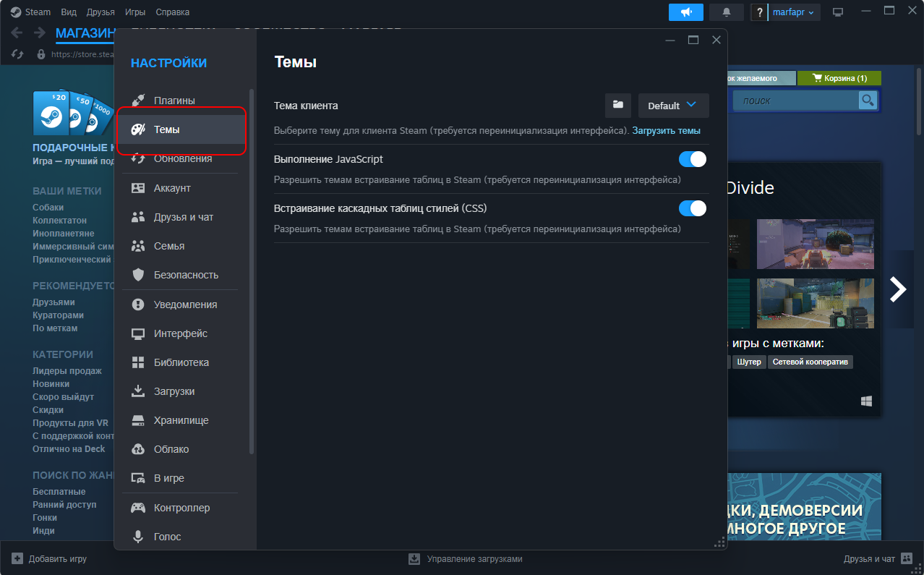924x575 pixels.
Task: Open the Игры menu
Action: point(134,12)
